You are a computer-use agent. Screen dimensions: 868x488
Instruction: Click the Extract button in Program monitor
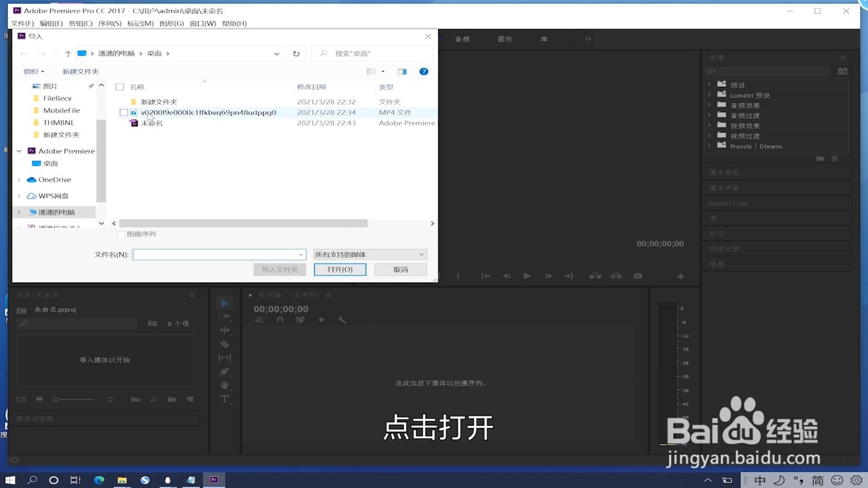616,276
